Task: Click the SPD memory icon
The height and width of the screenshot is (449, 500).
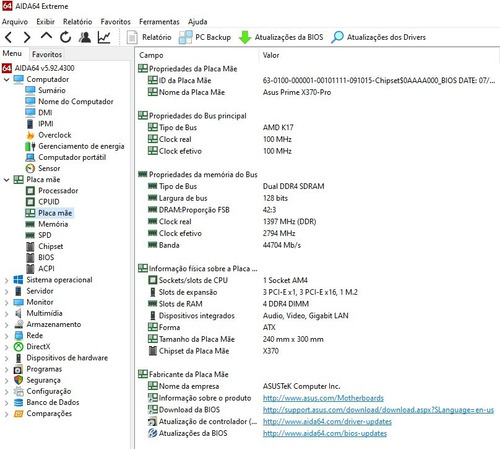Action: tap(30, 235)
